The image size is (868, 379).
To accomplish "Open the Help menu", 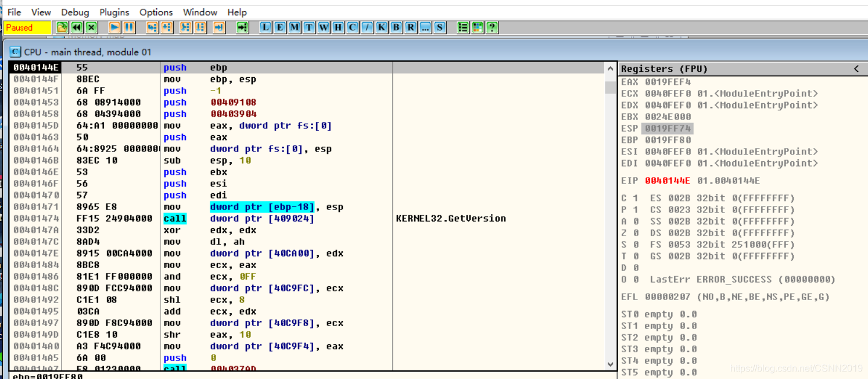I will 237,12.
